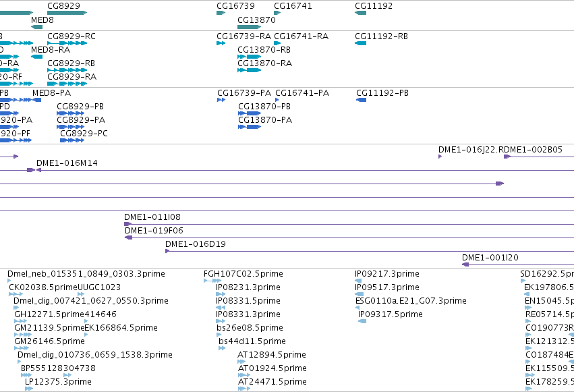Select the CG11192-RB transcript

click(361, 43)
